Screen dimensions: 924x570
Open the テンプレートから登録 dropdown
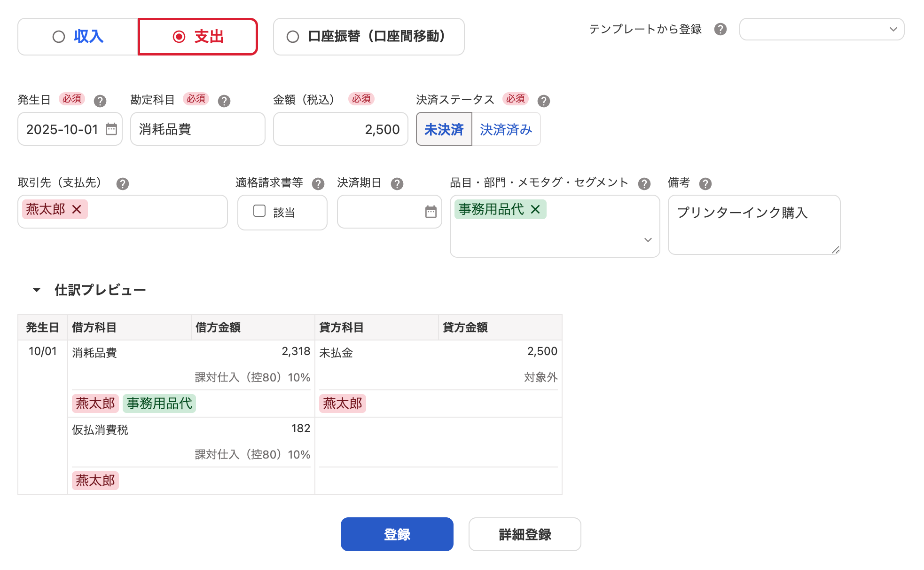822,29
